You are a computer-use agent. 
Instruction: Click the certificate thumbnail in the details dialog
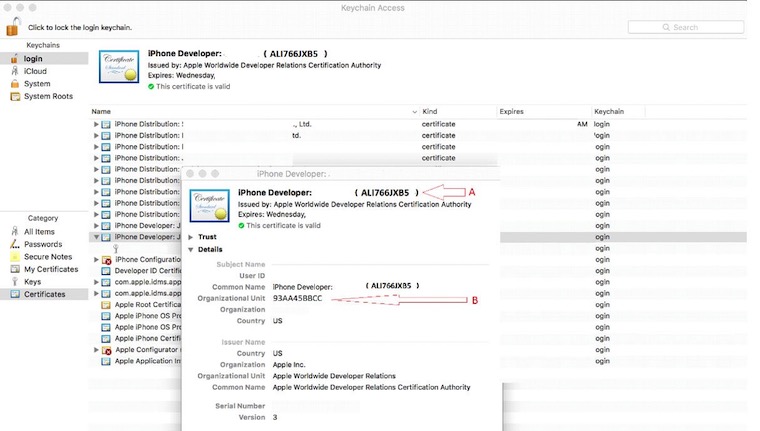[x=209, y=205]
